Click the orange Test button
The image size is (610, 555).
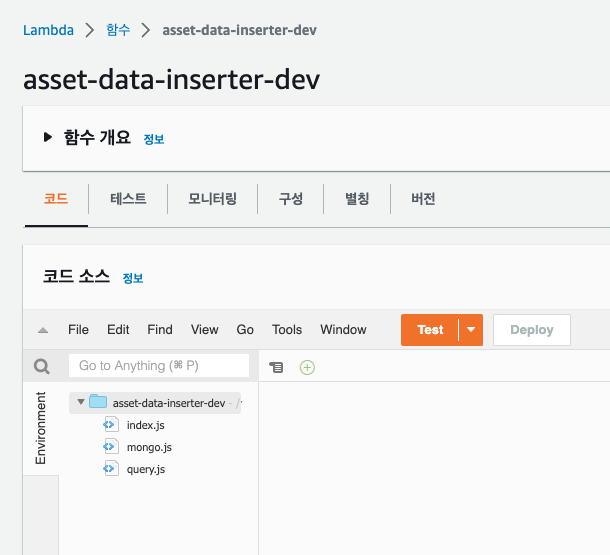point(430,330)
